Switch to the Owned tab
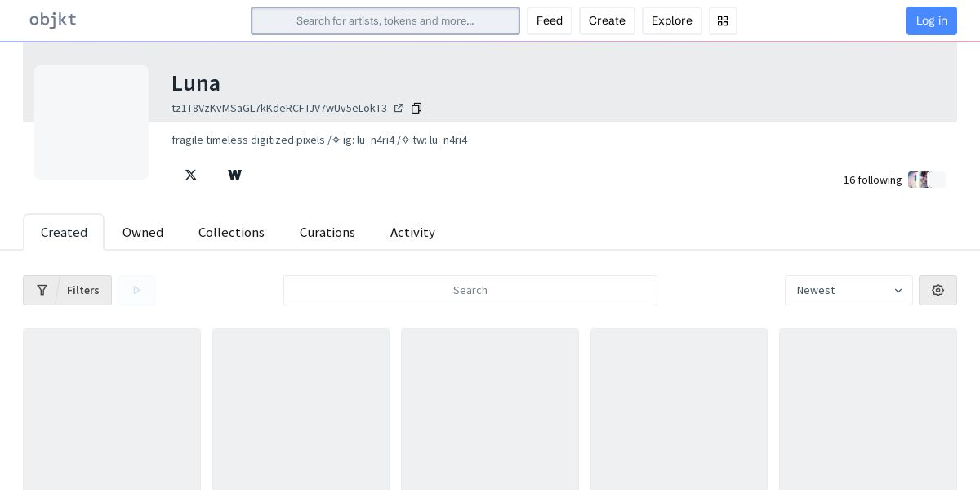This screenshot has height=490, width=980. [143, 233]
